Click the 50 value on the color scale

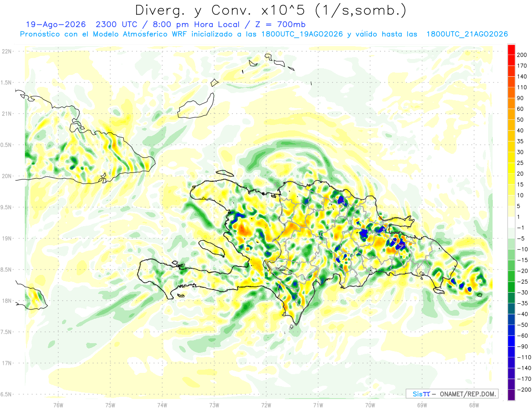(x=520, y=120)
